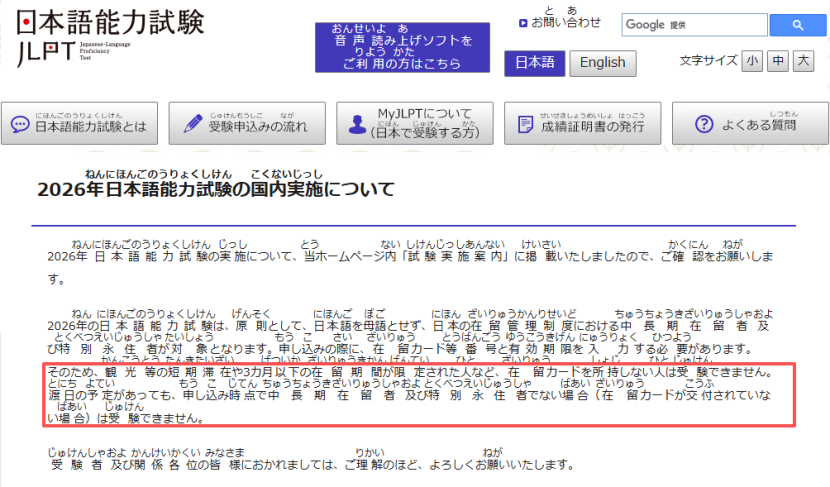Click the pencil icon for 受験申込みの流れ
The height and width of the screenshot is (487, 830).
[193, 125]
